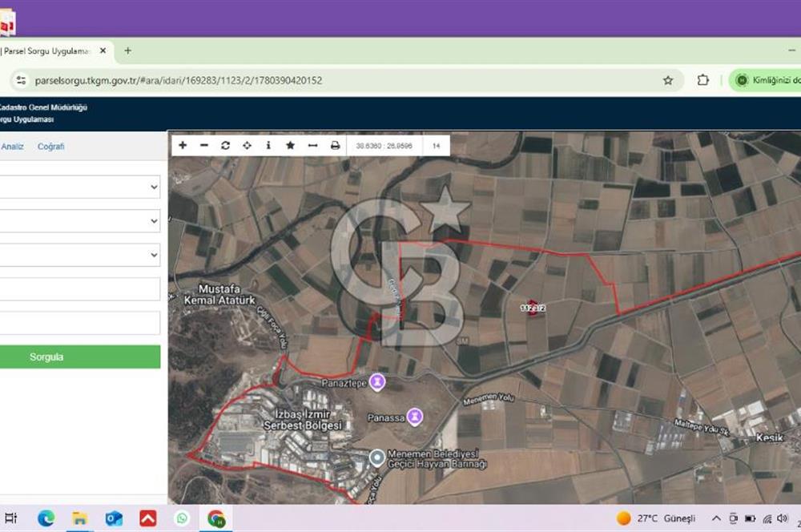Expand the third dropdown in query panel

(x=80, y=255)
